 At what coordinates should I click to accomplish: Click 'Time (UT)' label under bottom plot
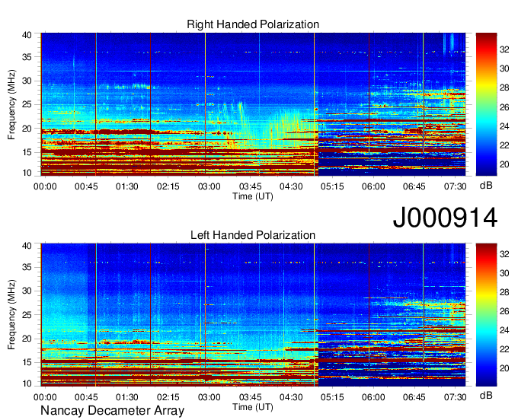coord(253,407)
